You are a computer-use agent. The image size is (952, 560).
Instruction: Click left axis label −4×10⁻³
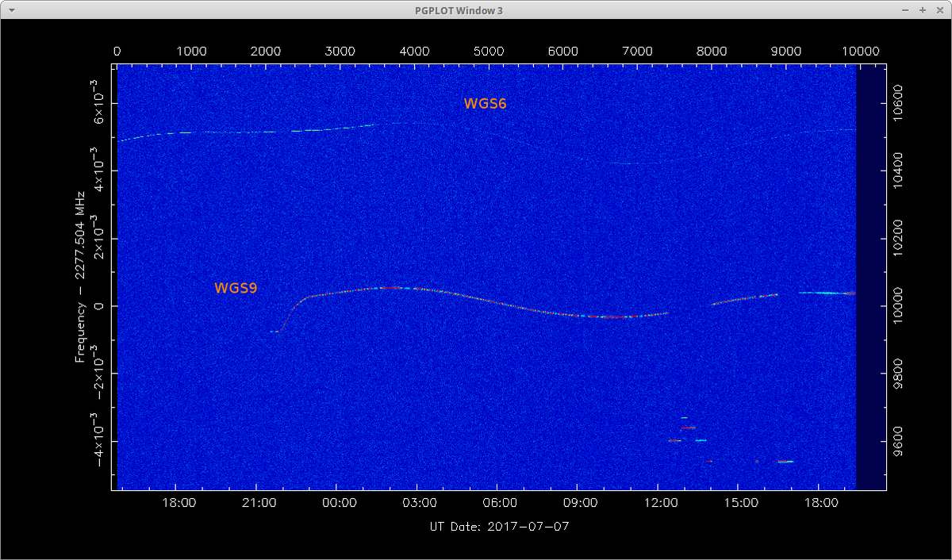coord(96,439)
